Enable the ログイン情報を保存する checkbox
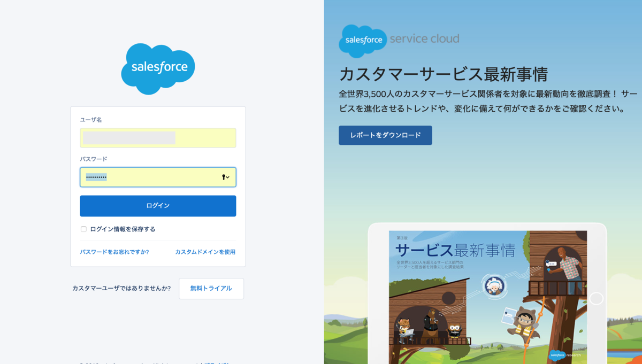642x364 pixels. 83,229
